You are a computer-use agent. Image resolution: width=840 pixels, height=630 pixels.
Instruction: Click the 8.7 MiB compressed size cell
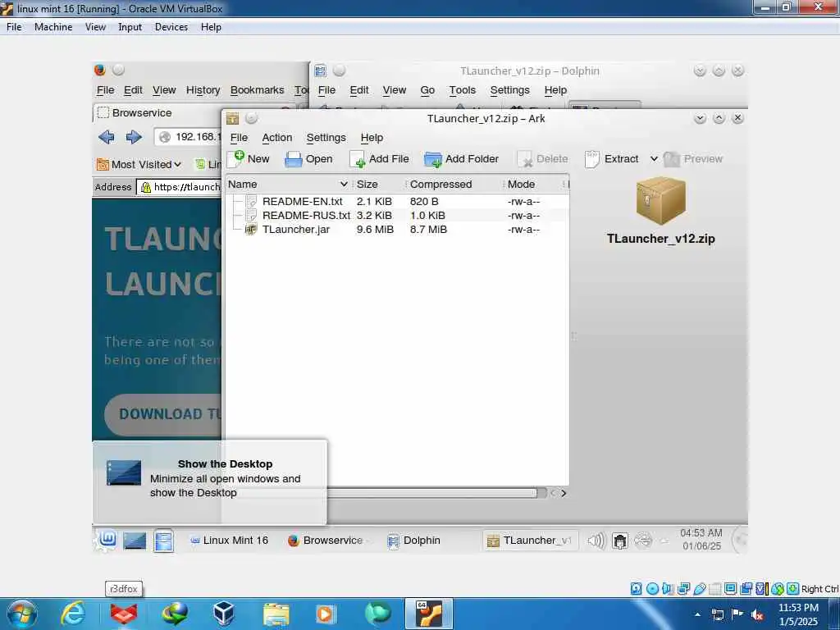tap(428, 230)
